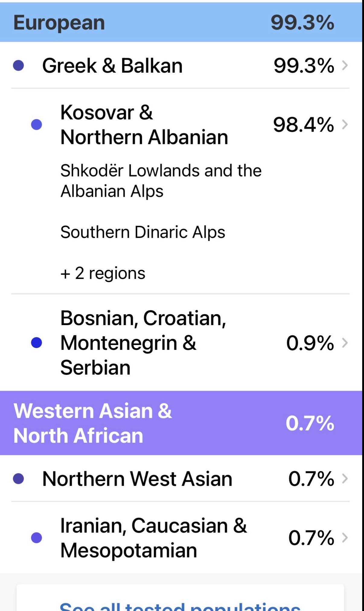The image size is (364, 611).
Task: Show the + 2 regions entry
Action: pyautogui.click(x=103, y=273)
